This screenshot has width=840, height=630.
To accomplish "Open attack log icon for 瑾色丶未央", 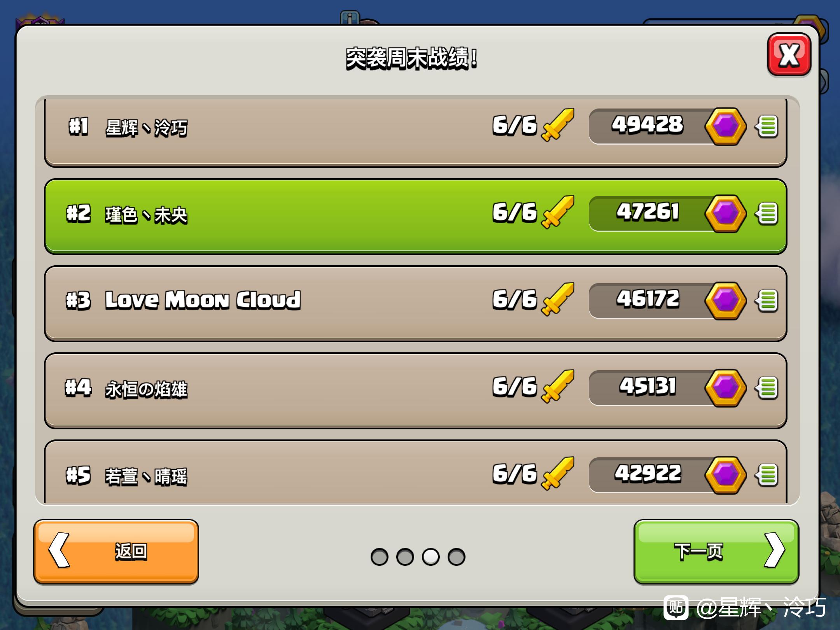I will [x=767, y=213].
